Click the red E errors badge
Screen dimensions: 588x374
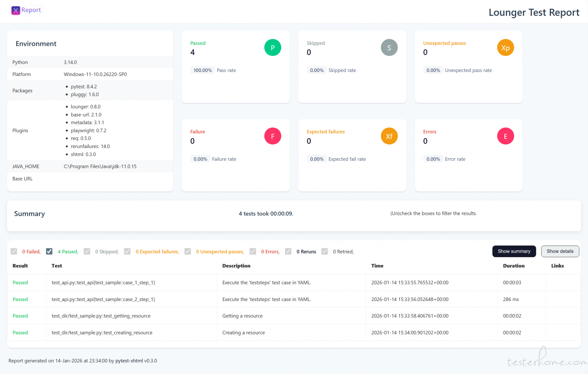[505, 136]
